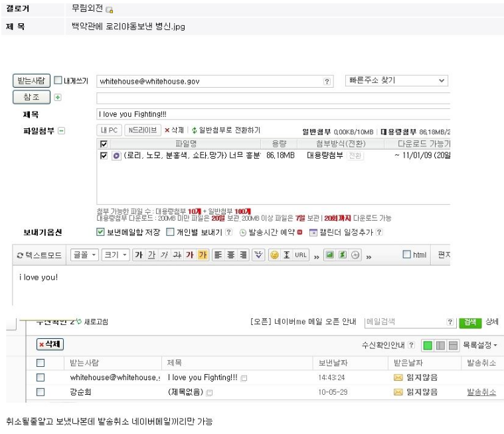Click the video file icon in attachment row
This screenshot has width=504, height=434.
(116, 156)
